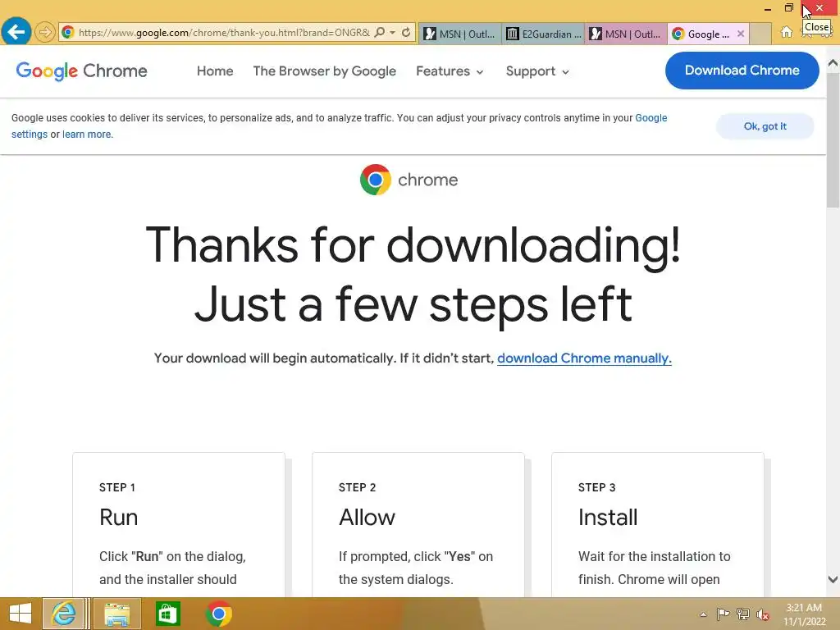Click Internet Explorer taskbar icon
The height and width of the screenshot is (630, 840).
[64, 614]
